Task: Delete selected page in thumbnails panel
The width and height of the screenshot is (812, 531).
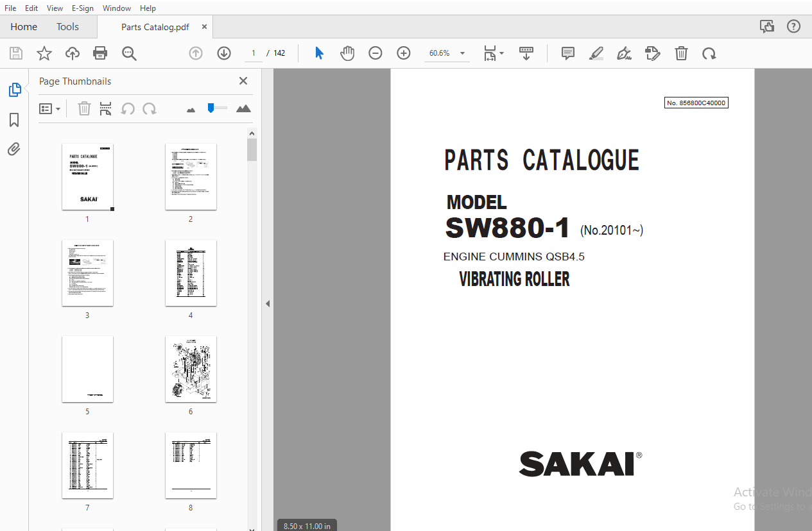Action: tap(84, 108)
